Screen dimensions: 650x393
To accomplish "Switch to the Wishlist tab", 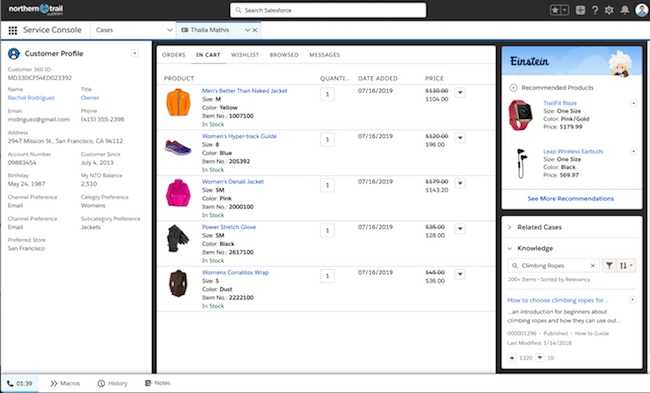I will (x=245, y=55).
